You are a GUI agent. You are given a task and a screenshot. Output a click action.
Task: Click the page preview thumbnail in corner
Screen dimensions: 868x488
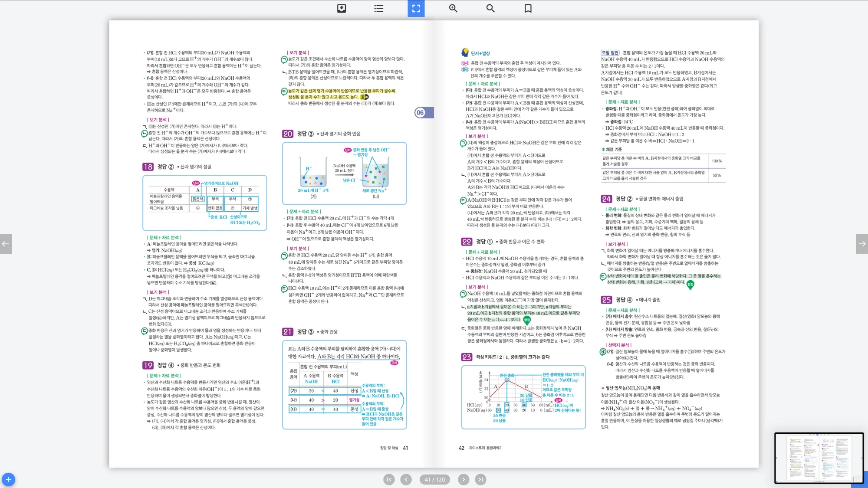[x=819, y=458]
